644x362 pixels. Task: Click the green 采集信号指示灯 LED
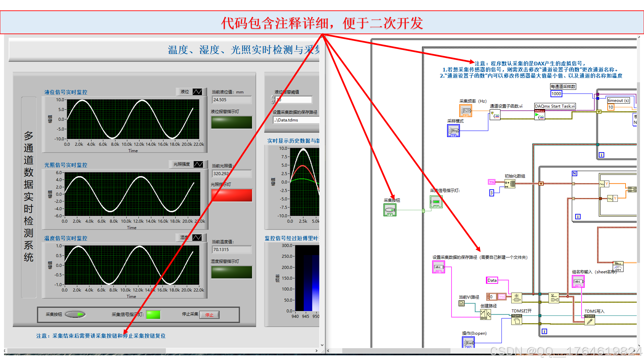(153, 315)
